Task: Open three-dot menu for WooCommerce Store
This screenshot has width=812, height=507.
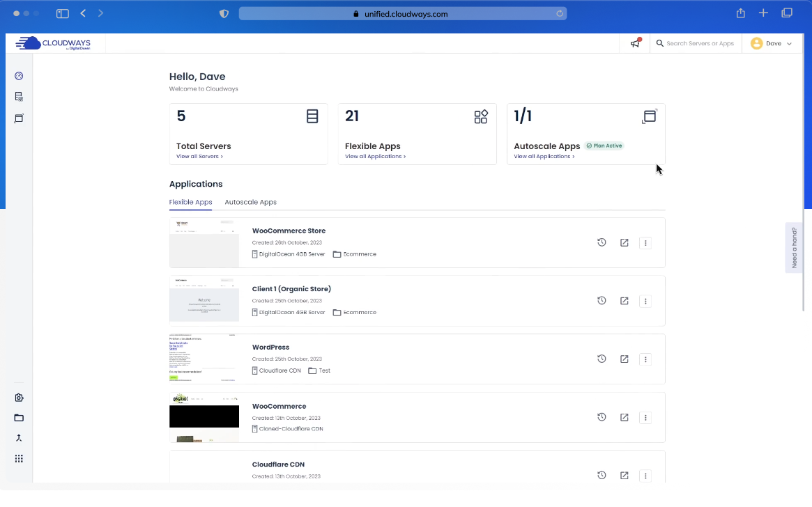Action: 645,242
